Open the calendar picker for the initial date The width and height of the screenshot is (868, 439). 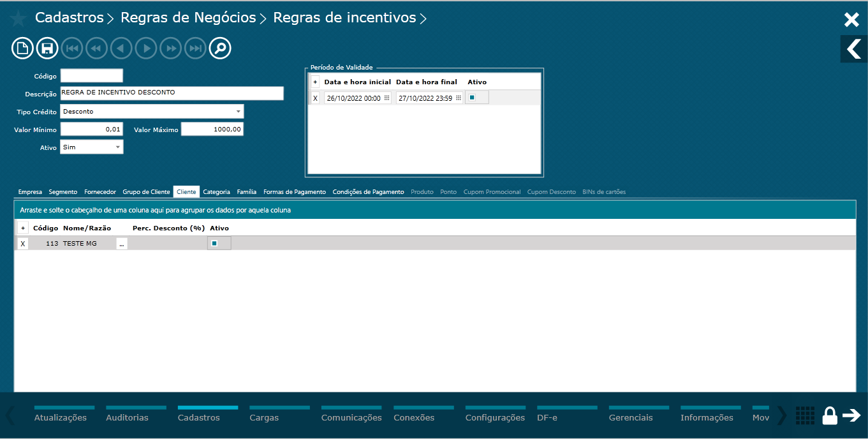click(386, 98)
